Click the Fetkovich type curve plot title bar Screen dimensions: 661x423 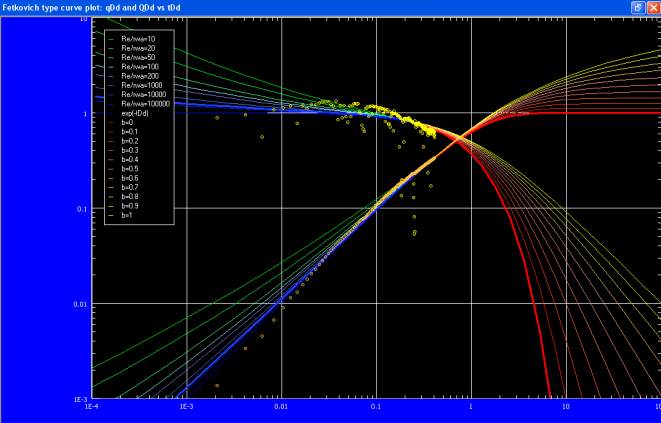coord(300,7)
